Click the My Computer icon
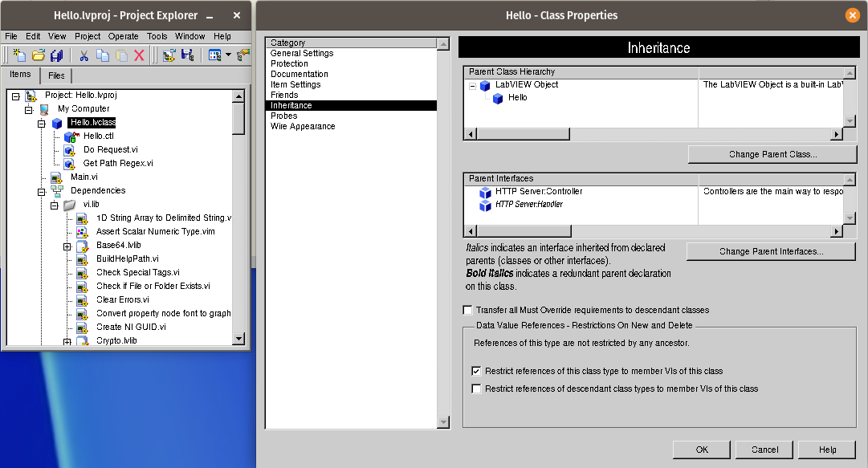Image resolution: width=868 pixels, height=468 pixels. 43,109
